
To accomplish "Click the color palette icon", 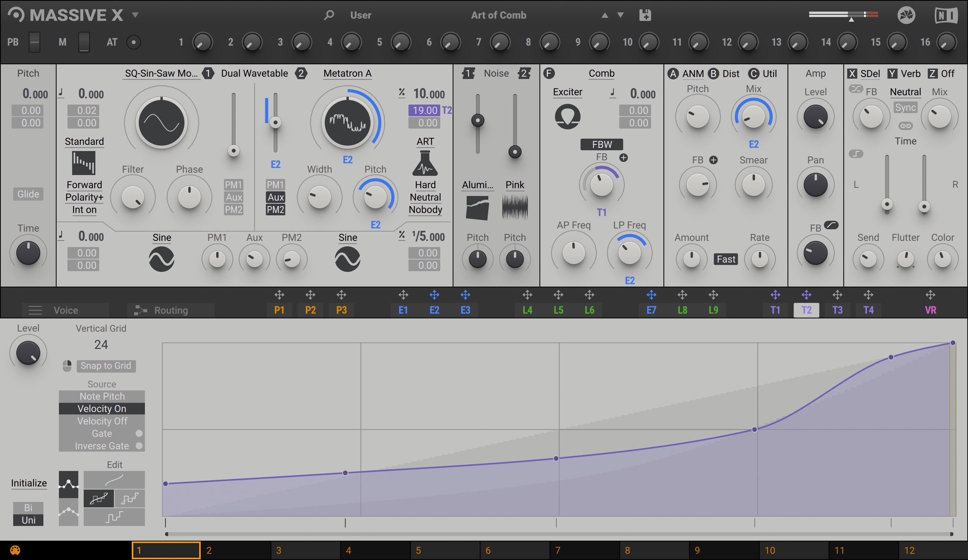I will tap(15, 550).
